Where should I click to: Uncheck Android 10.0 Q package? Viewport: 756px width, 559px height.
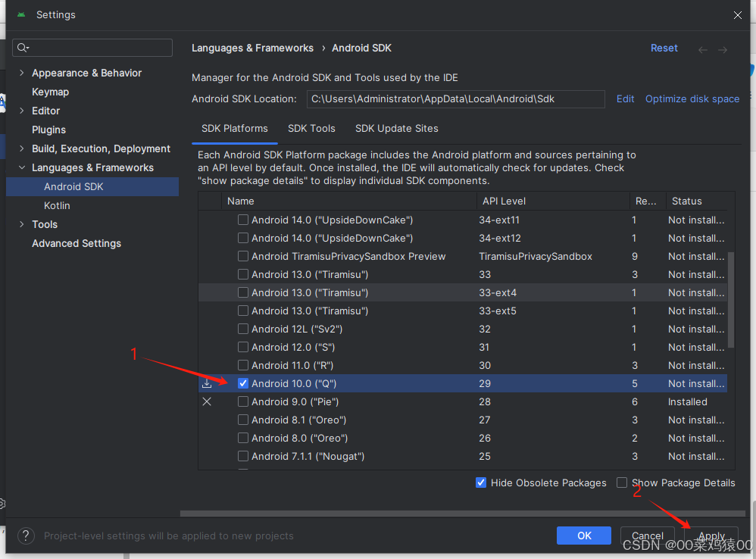(x=243, y=383)
